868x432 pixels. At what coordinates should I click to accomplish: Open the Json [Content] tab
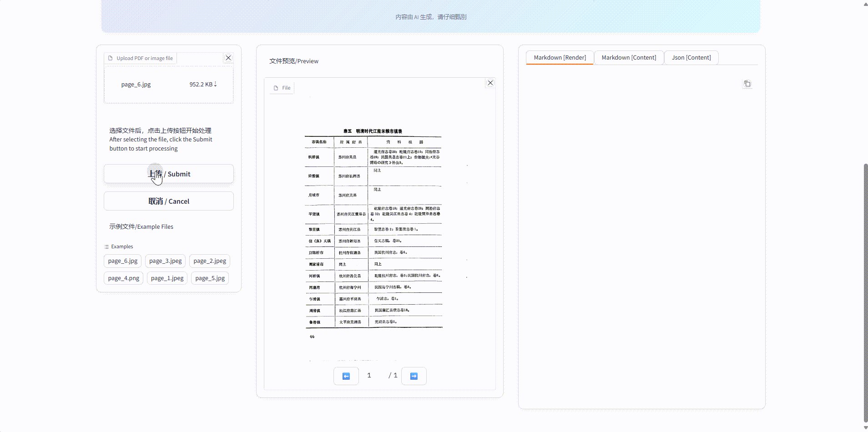click(691, 57)
